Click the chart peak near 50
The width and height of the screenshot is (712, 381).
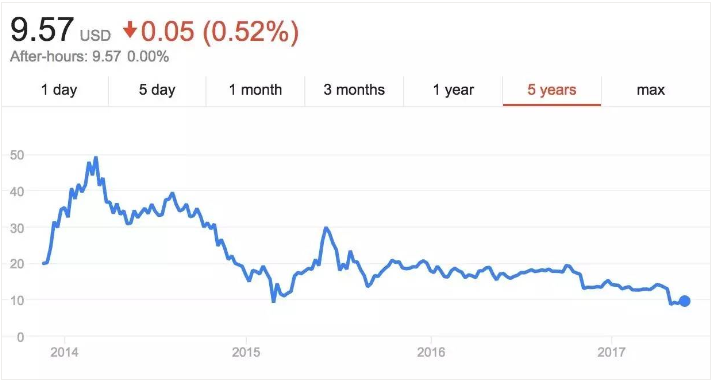pyautogui.click(x=95, y=158)
